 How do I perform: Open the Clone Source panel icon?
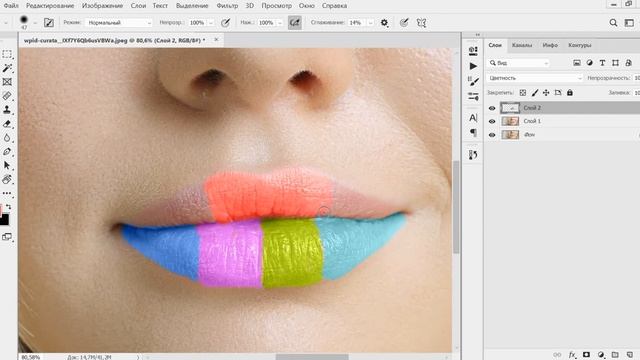(x=473, y=155)
